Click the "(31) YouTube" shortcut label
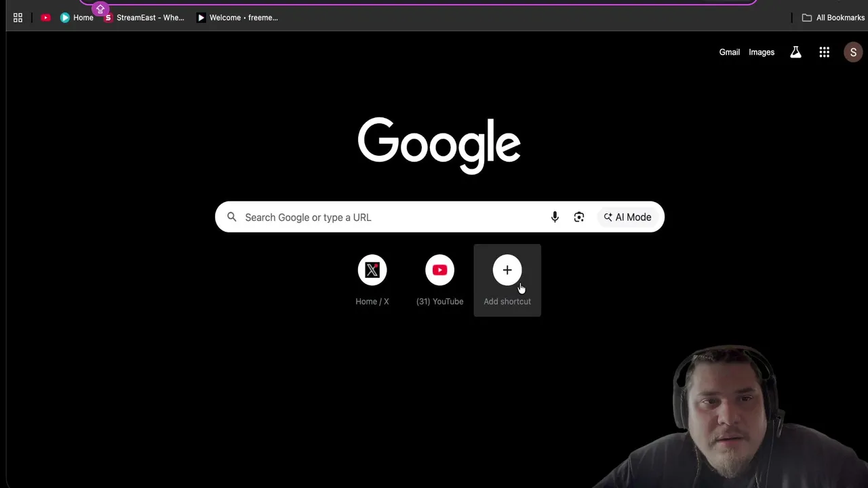Image resolution: width=868 pixels, height=488 pixels. [x=439, y=302]
